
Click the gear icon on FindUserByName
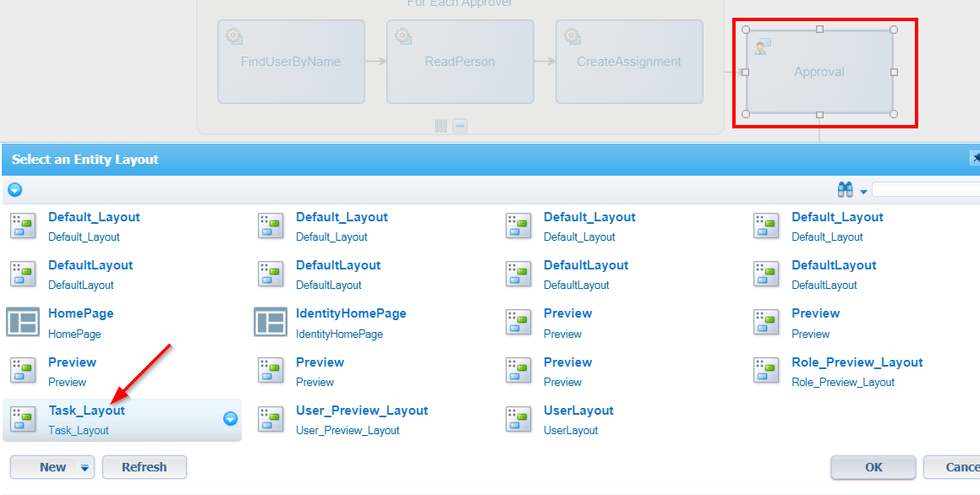pyautogui.click(x=233, y=36)
